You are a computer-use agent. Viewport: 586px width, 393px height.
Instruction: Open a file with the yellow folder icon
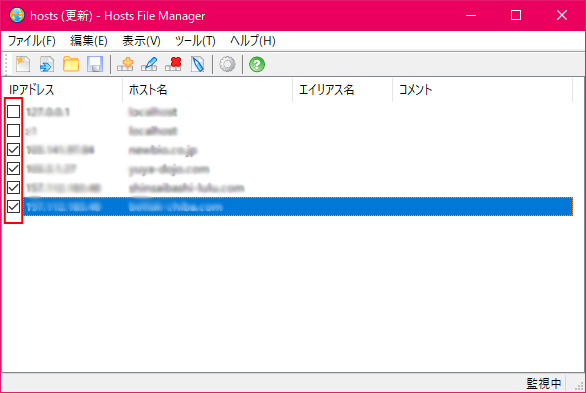(x=71, y=64)
